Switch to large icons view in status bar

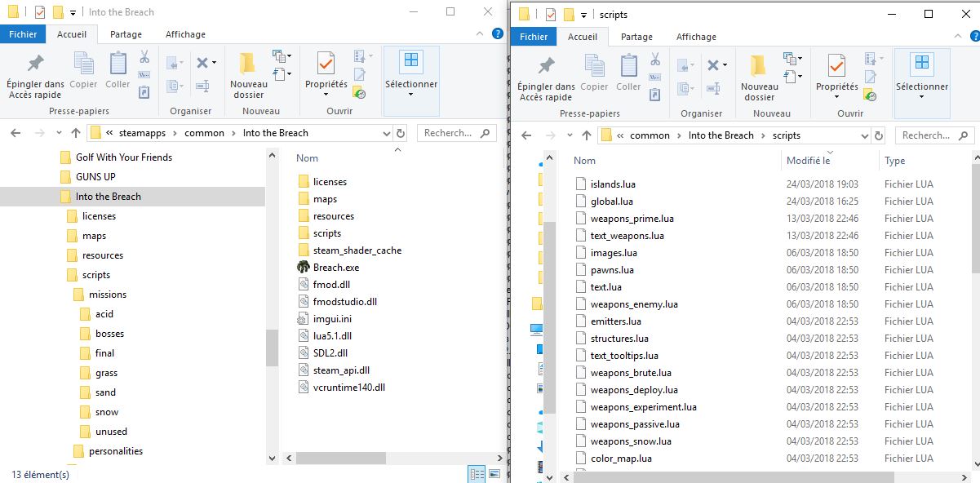click(x=494, y=474)
